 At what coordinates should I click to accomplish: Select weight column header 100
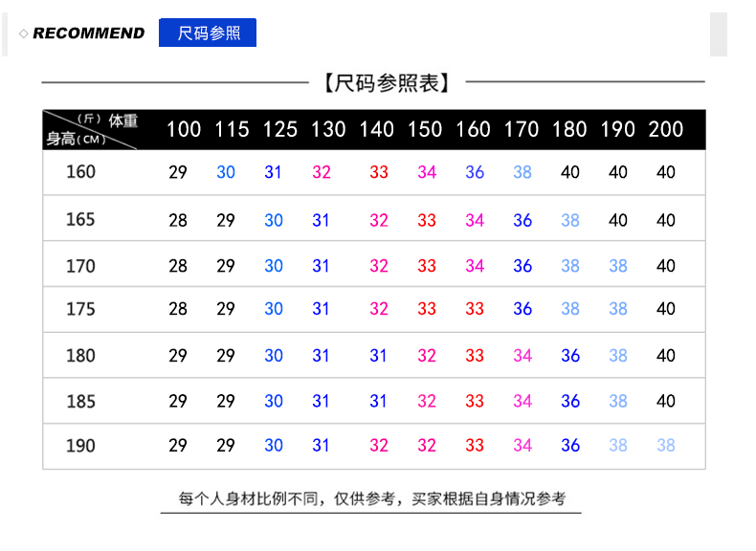pyautogui.click(x=183, y=130)
